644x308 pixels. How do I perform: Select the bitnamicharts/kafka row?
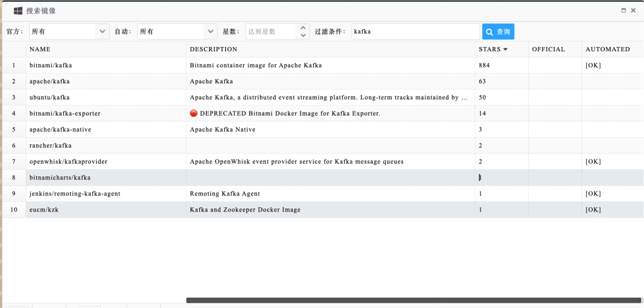point(322,178)
